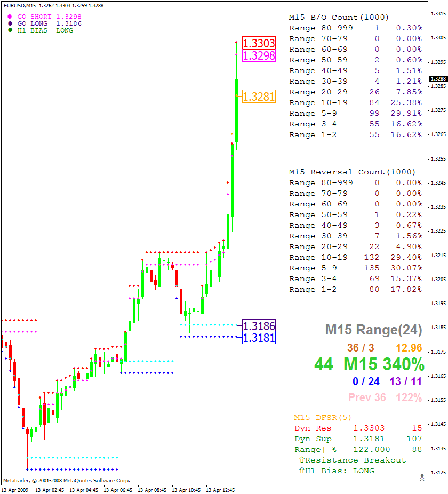Click the 1.3125 price axis label
448x494 pixels.
[x=438, y=472]
